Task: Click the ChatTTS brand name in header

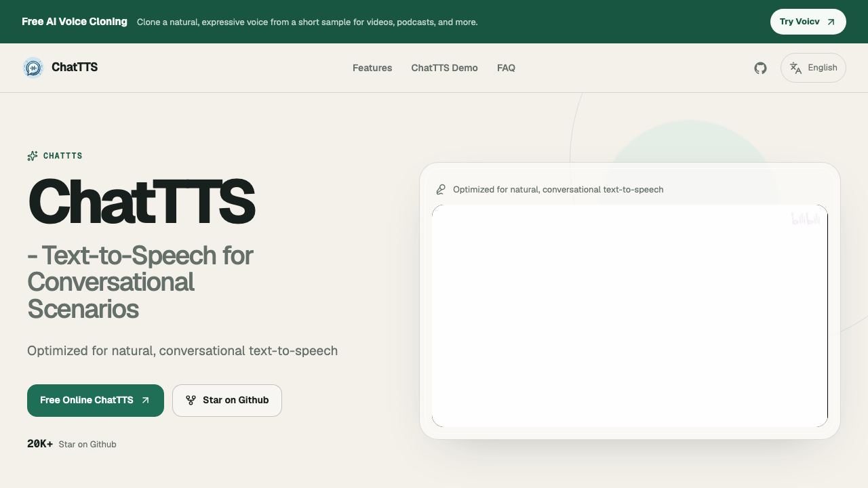Action: [x=75, y=67]
